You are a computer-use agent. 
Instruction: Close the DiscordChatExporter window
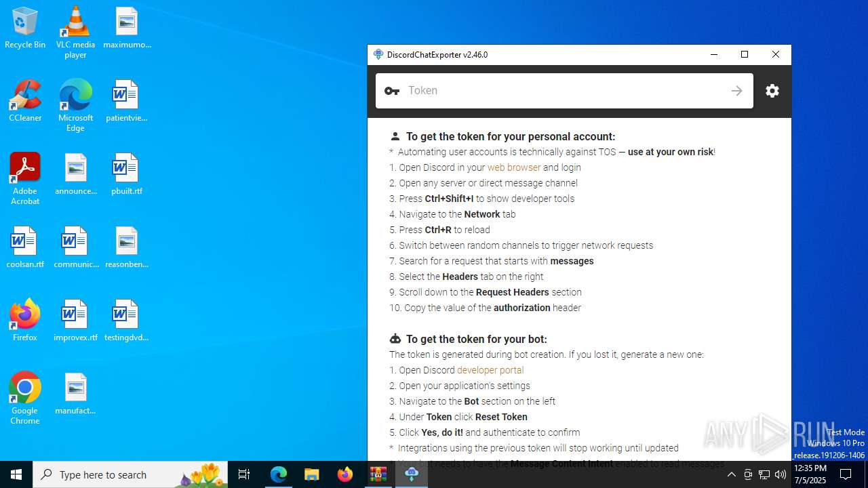pos(776,54)
